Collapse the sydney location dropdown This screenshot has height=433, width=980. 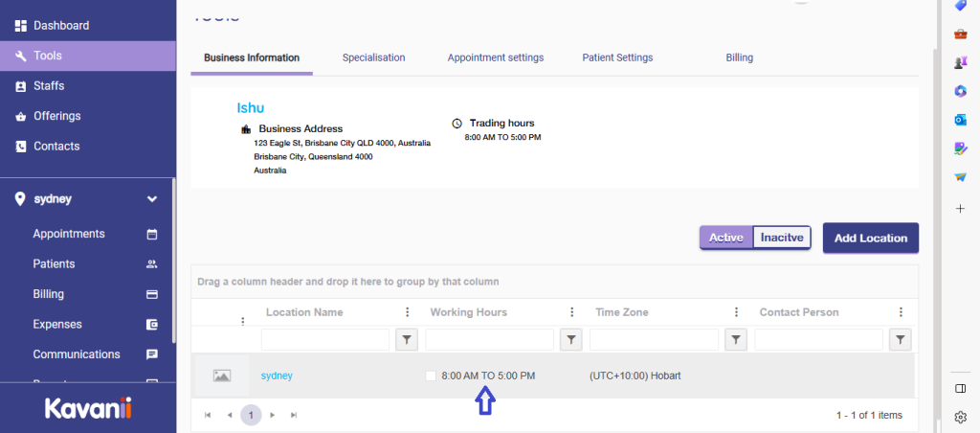[x=151, y=199]
